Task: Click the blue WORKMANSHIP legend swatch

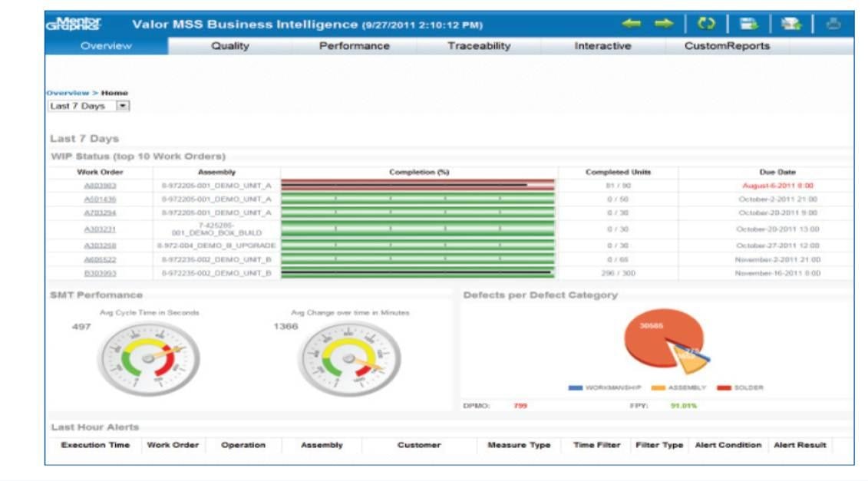Action: (x=575, y=387)
